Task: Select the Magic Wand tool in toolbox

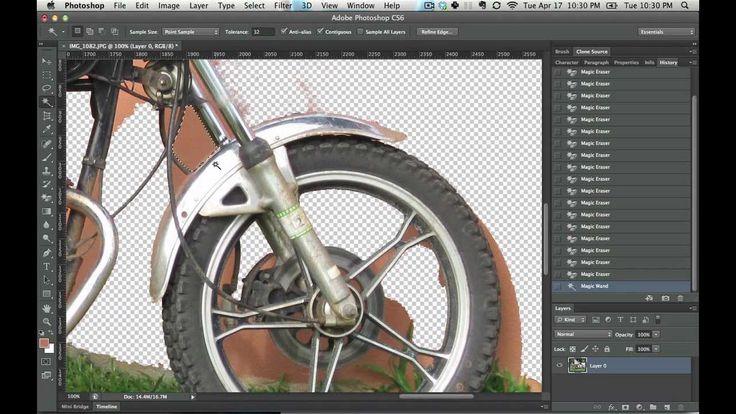Action: tap(46, 102)
